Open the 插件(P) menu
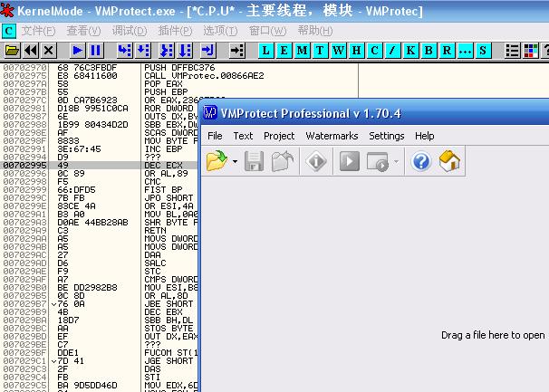Image resolution: width=549 pixels, height=392 pixels. click(x=175, y=31)
